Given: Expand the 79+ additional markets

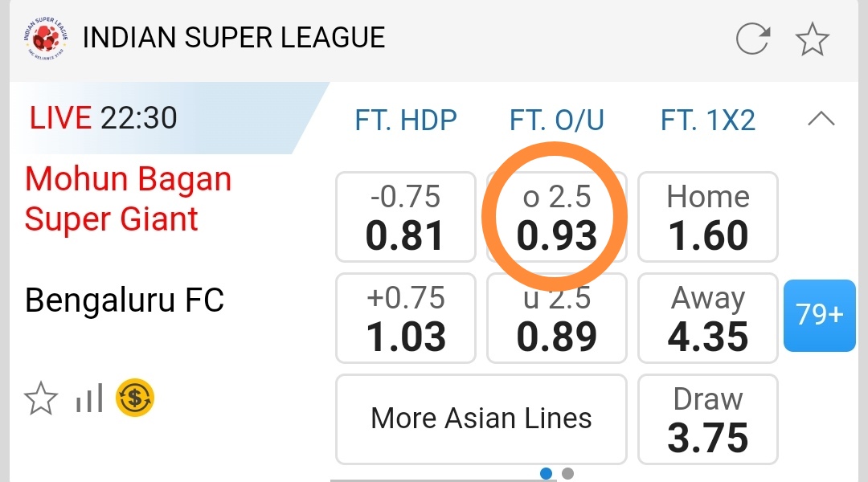Looking at the screenshot, I should tap(820, 315).
